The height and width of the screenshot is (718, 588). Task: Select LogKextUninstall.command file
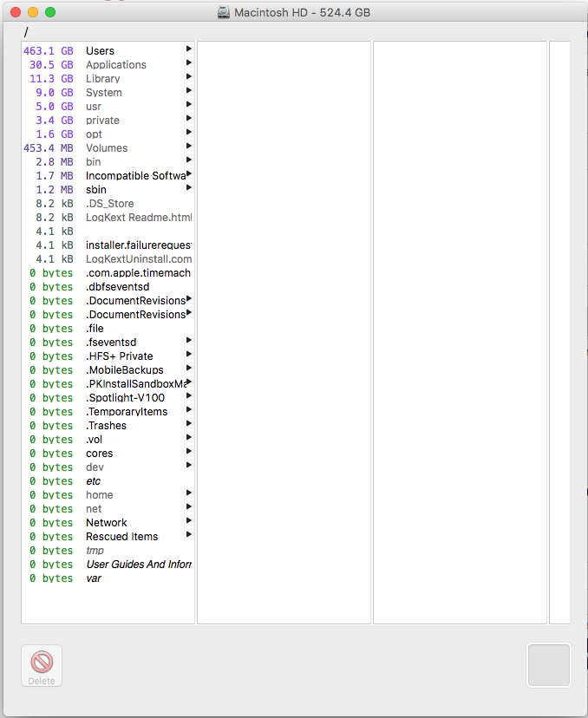pos(139,259)
